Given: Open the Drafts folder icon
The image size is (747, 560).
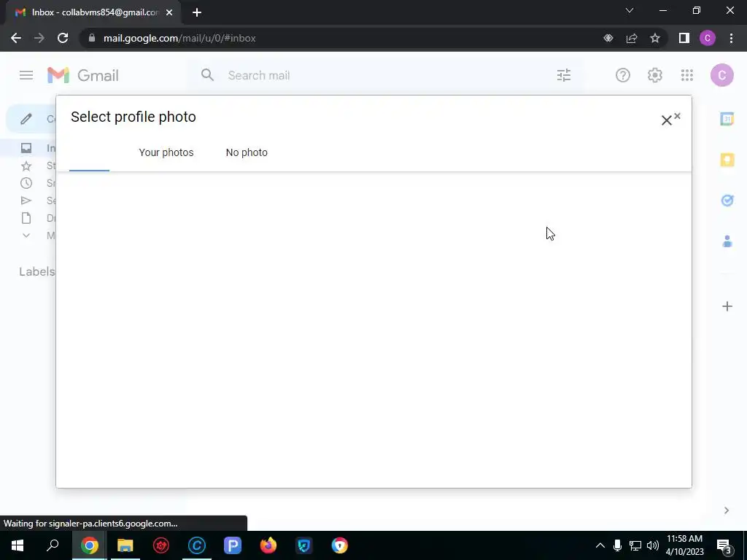Looking at the screenshot, I should point(26,218).
